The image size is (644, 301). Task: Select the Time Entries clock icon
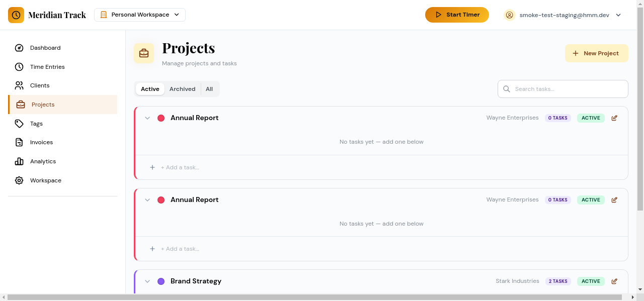[19, 67]
